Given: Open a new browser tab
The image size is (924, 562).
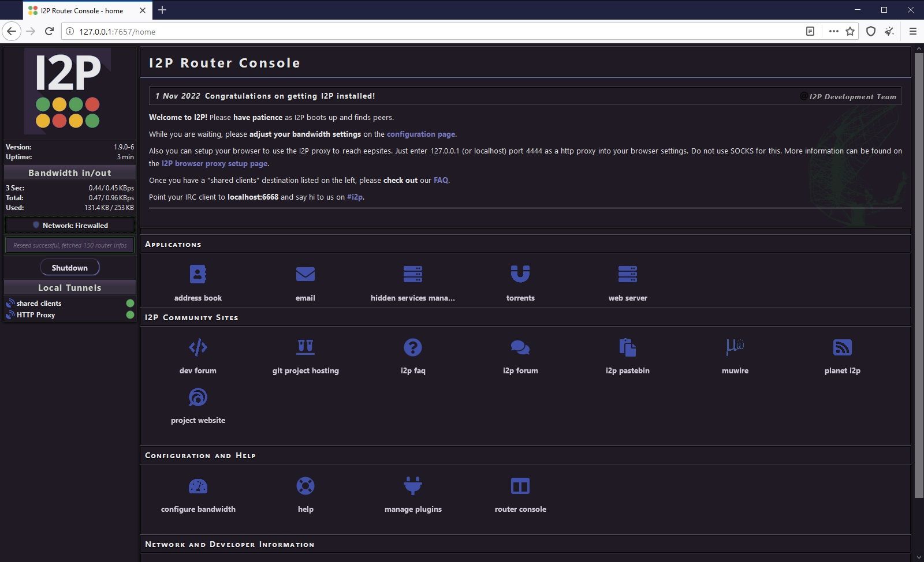Looking at the screenshot, I should (162, 10).
